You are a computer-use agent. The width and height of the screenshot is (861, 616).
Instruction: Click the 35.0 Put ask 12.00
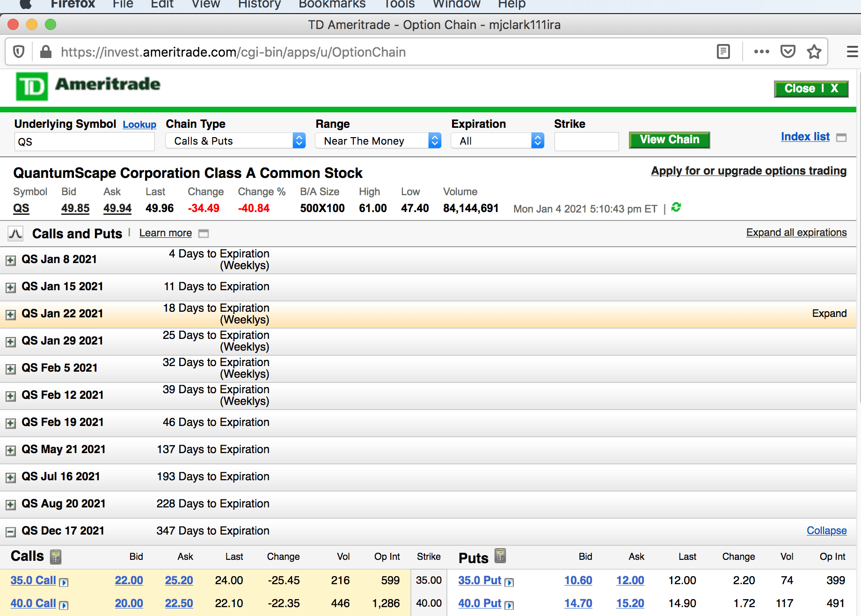pos(630,580)
